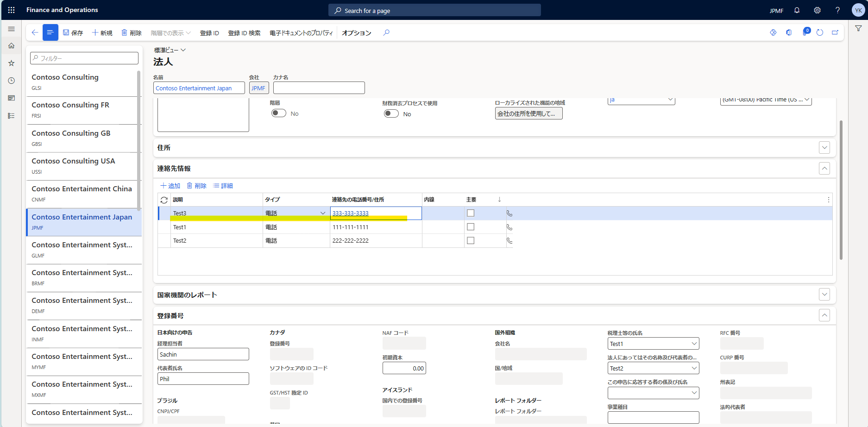868x427 pixels.
Task: Click phone icon for Test1 row
Action: click(509, 227)
